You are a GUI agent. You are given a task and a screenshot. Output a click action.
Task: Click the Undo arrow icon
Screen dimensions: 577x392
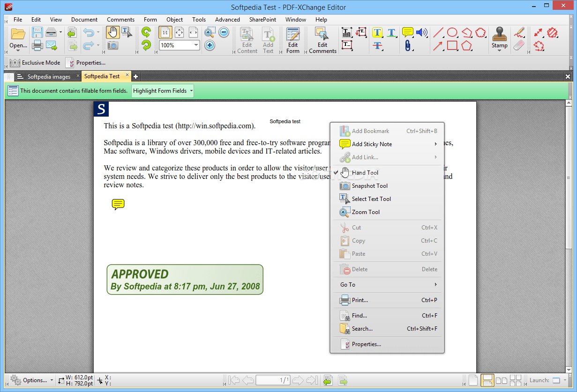pos(89,32)
